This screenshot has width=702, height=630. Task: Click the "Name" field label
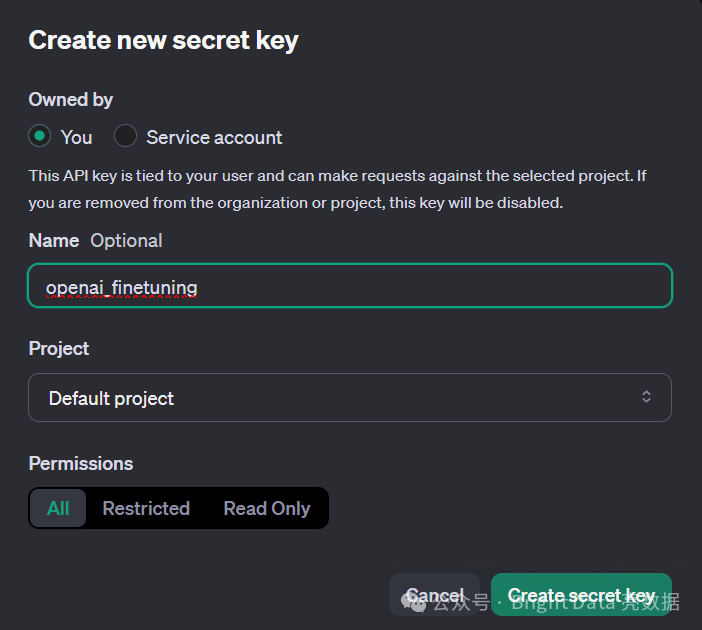pyautogui.click(x=53, y=240)
